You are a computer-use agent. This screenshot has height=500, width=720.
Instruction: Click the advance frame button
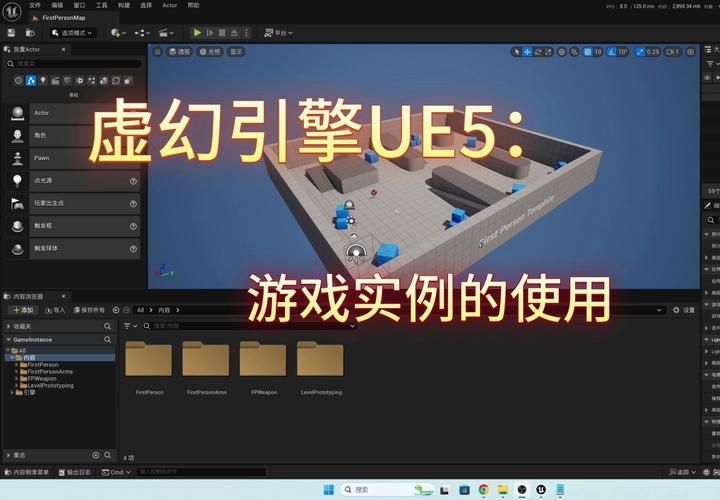(210, 33)
